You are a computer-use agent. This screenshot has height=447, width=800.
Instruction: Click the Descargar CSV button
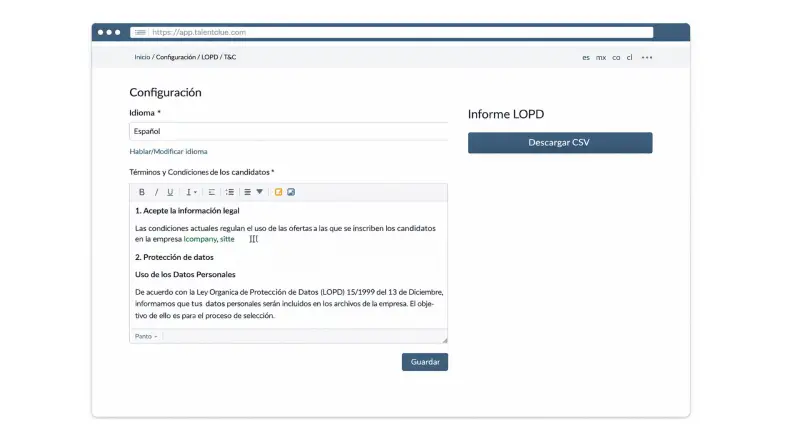pos(559,143)
